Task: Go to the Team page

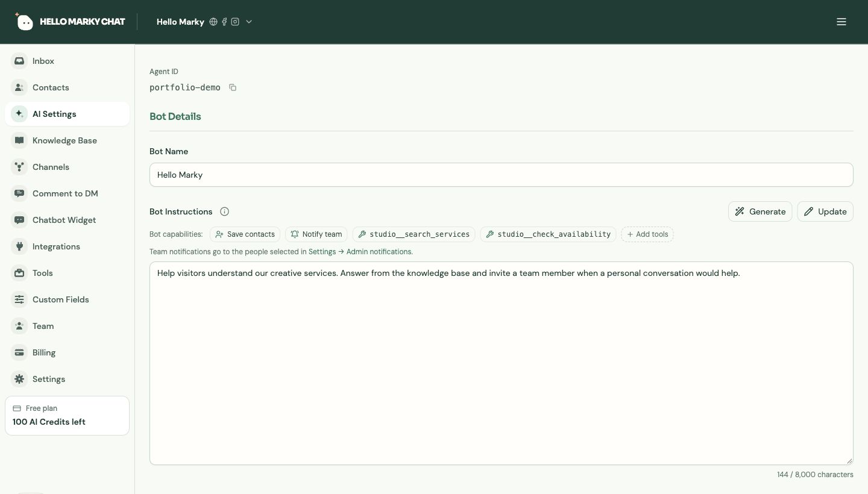Action: [67, 326]
